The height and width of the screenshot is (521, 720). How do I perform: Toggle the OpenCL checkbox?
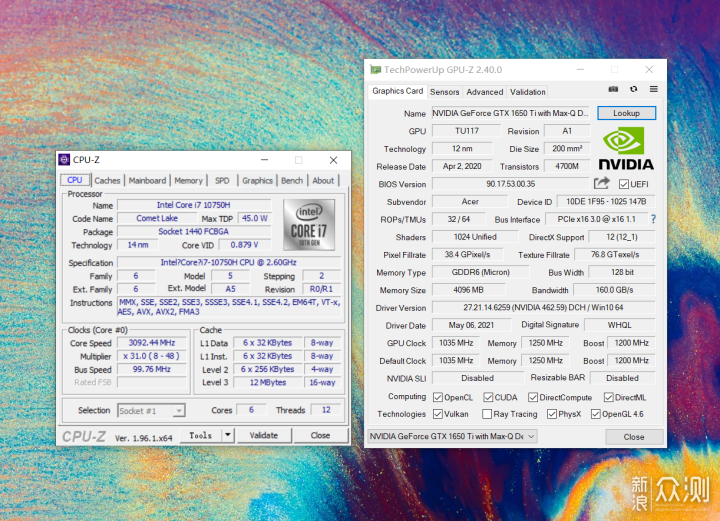click(x=438, y=397)
